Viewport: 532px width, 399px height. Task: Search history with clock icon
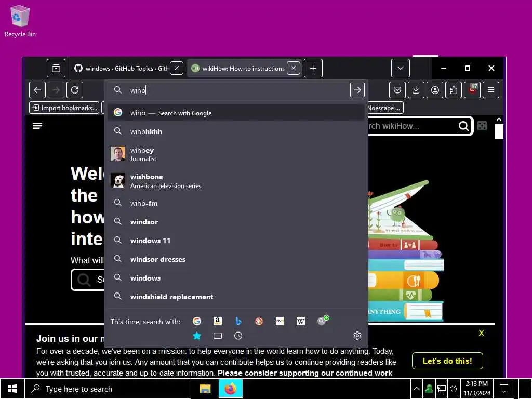(x=238, y=336)
